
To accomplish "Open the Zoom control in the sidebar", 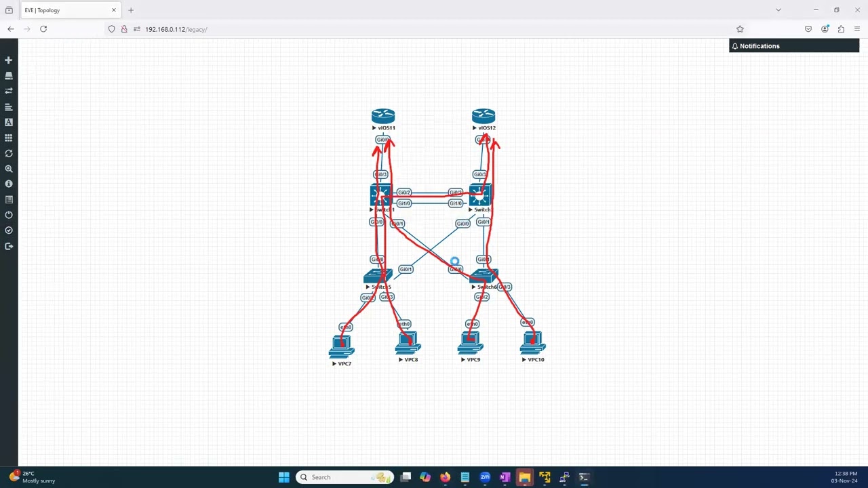I will pos(9,169).
